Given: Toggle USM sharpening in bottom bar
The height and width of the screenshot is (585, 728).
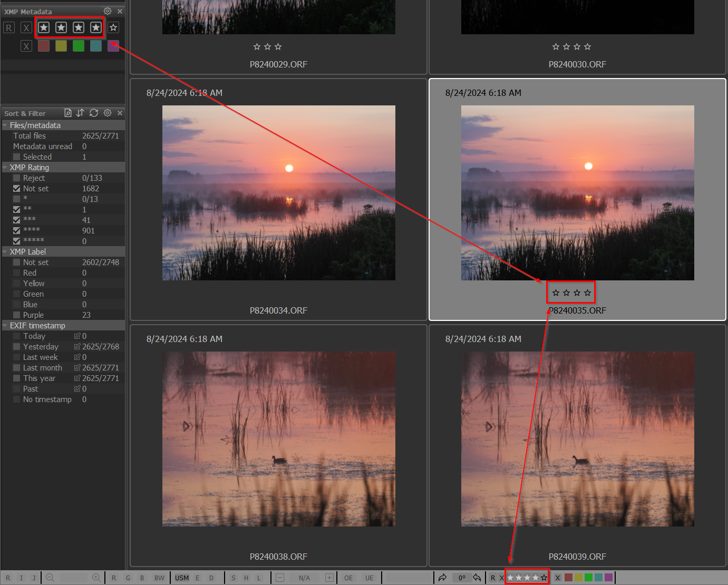Looking at the screenshot, I should (x=182, y=578).
